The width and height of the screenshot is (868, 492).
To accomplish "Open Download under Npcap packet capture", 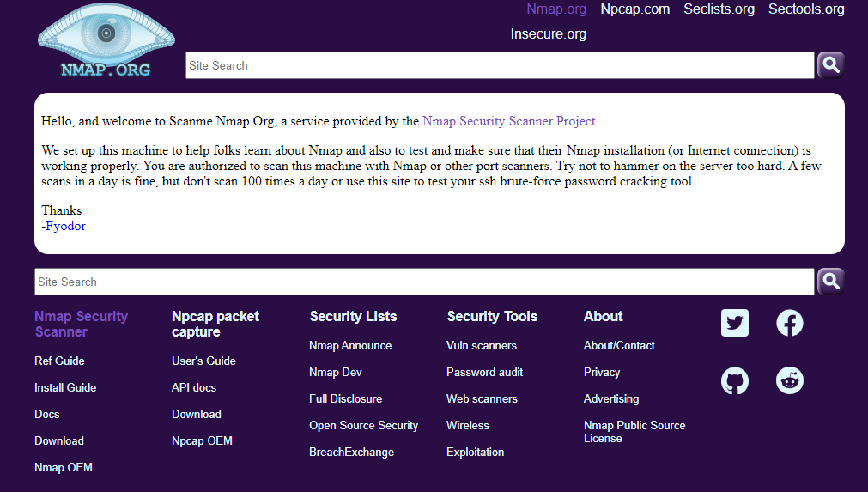I will [x=197, y=414].
